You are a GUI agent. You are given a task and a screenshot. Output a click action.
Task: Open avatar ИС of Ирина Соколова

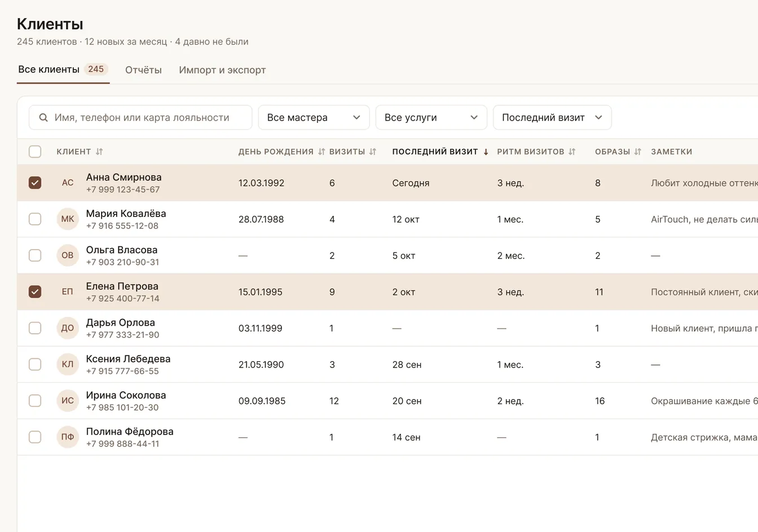coord(68,401)
